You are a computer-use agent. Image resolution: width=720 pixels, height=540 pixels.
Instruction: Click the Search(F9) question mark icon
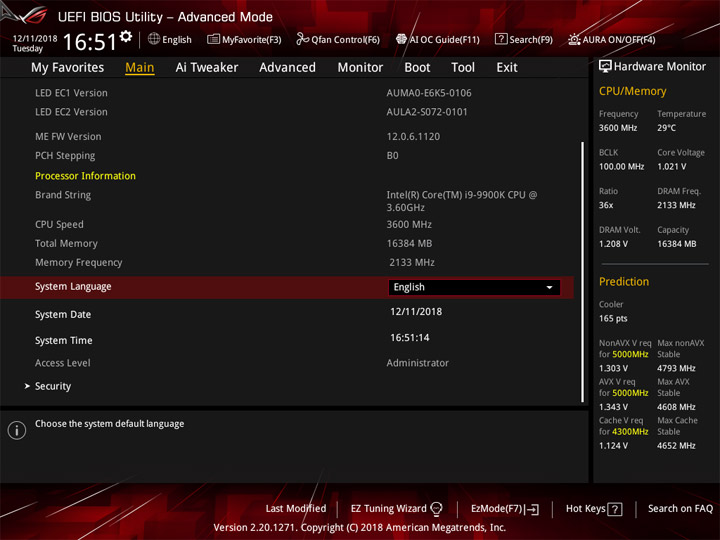pos(501,39)
